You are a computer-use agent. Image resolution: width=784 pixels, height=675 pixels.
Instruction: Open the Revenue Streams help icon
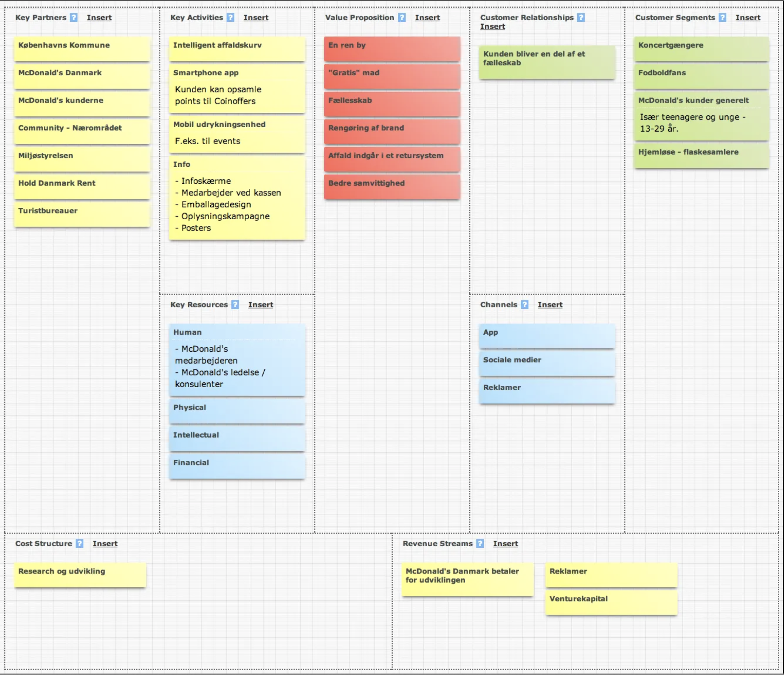click(x=480, y=543)
